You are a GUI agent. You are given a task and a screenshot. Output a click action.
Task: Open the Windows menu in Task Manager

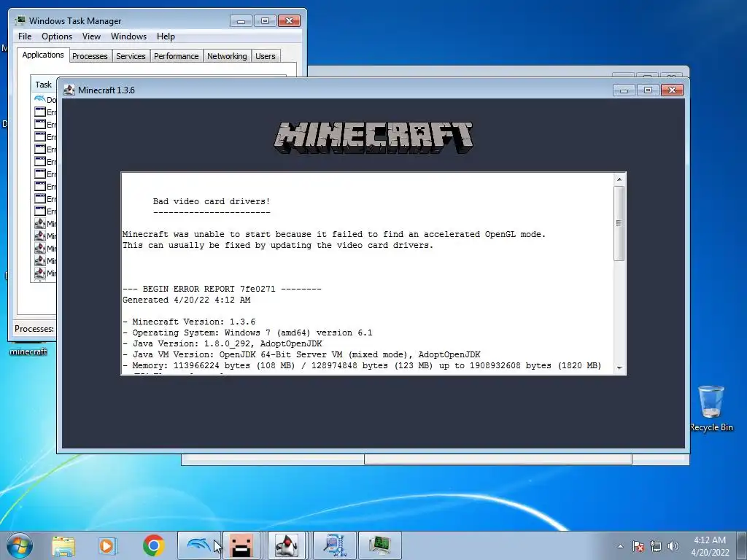click(x=128, y=36)
